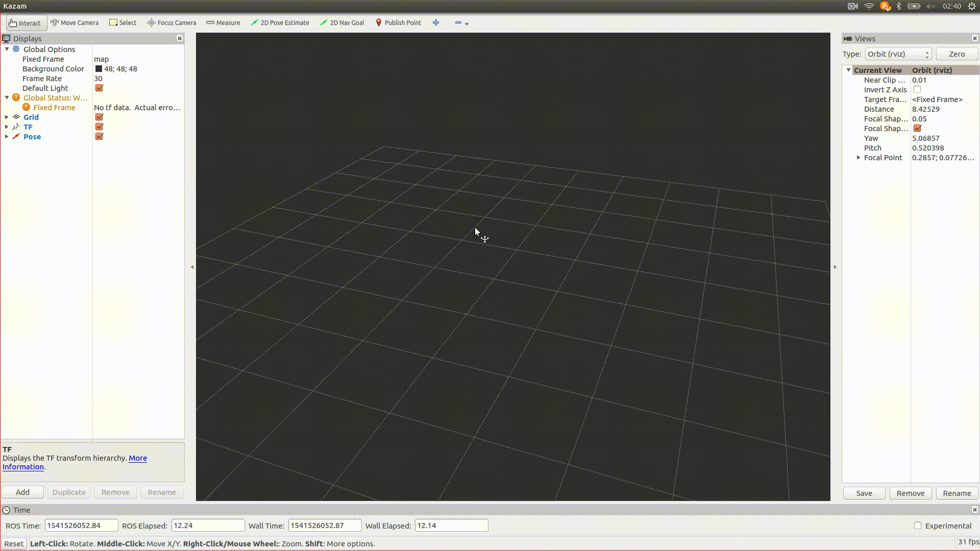Select the Frame Rate value 30
980x551 pixels.
98,79
